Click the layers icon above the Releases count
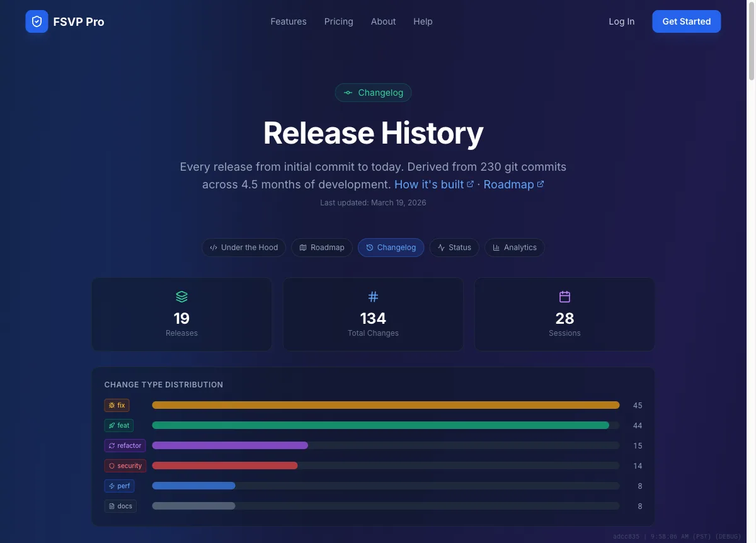756x543 pixels. click(181, 296)
